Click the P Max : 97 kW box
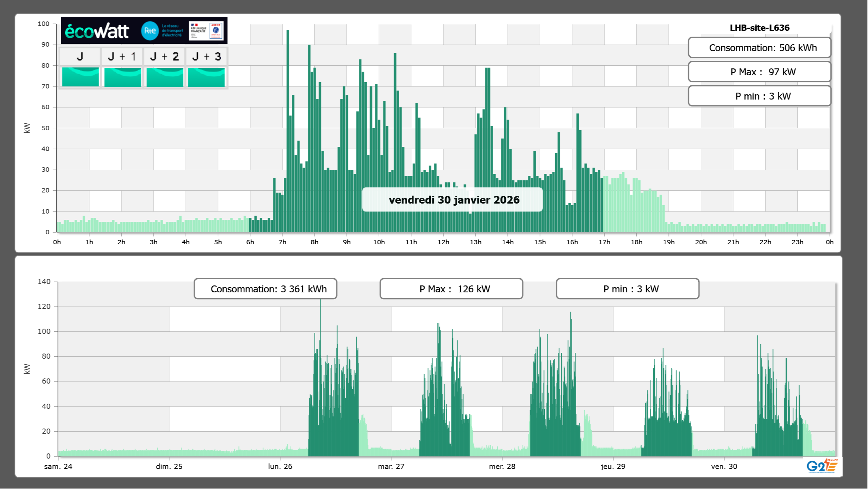Screen dimensions: 868x489 point(759,72)
